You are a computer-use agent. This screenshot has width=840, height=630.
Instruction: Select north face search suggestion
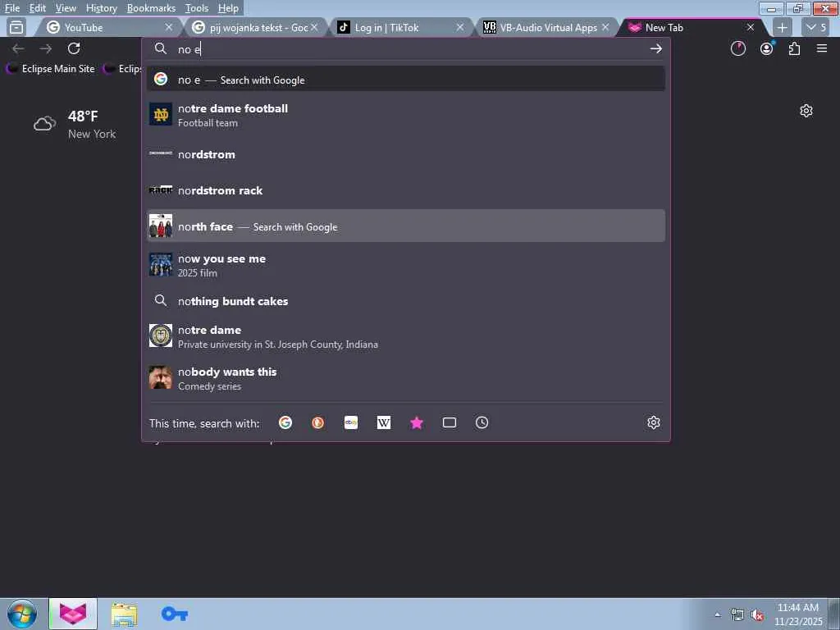click(406, 226)
